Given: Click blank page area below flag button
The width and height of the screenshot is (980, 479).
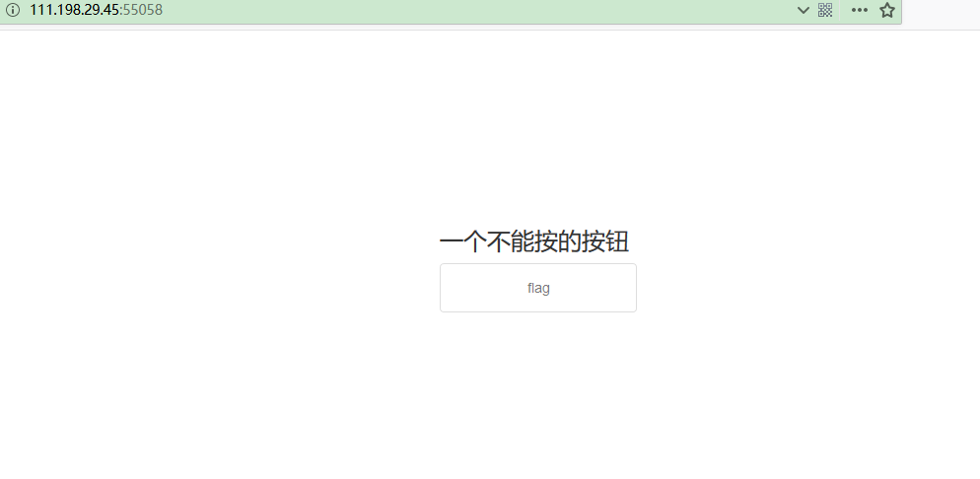Looking at the screenshot, I should (538, 393).
